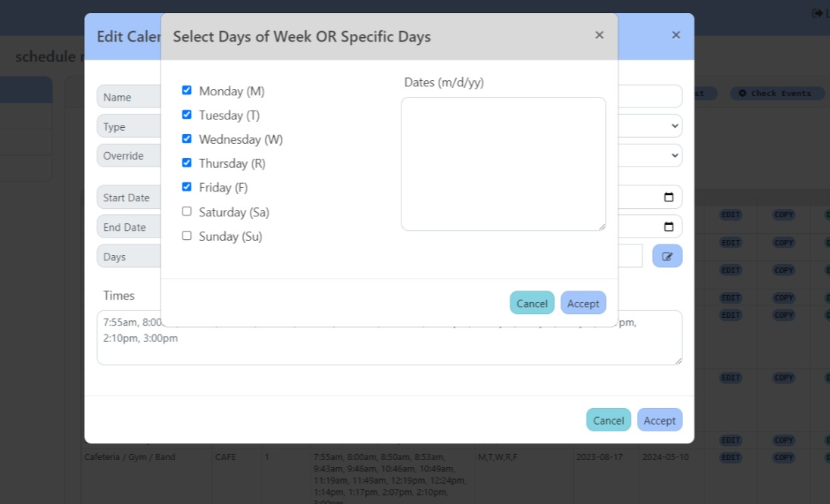Expand the Type dropdown
The image size is (830, 504).
click(674, 126)
